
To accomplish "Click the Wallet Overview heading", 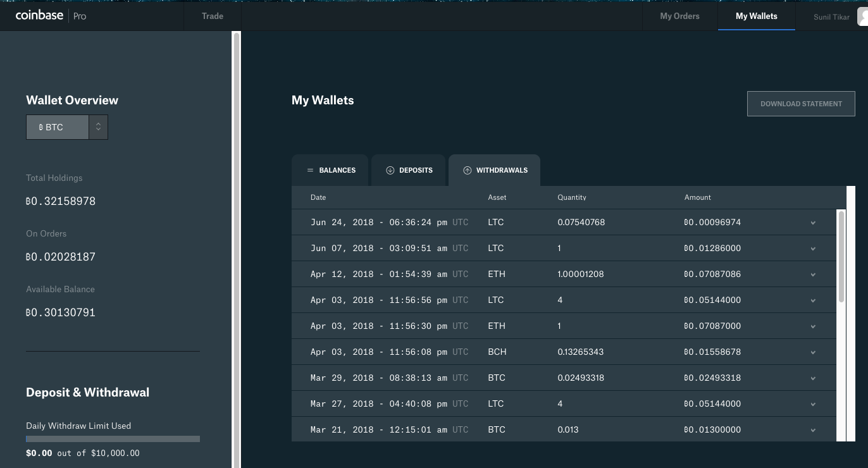I will 72,100.
